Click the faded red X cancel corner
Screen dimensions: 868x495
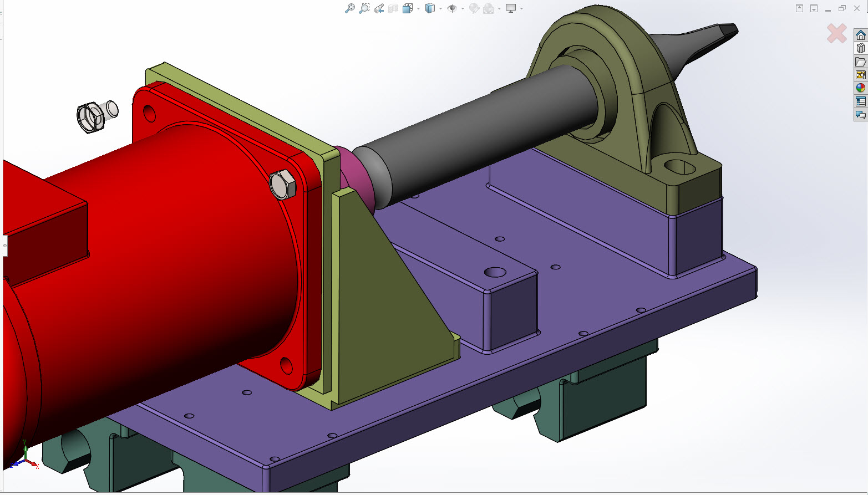coord(836,33)
